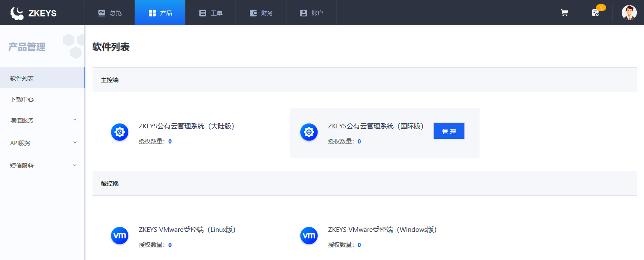This screenshot has height=260, width=644.
Task: Open the 工单 tab
Action: (x=210, y=13)
